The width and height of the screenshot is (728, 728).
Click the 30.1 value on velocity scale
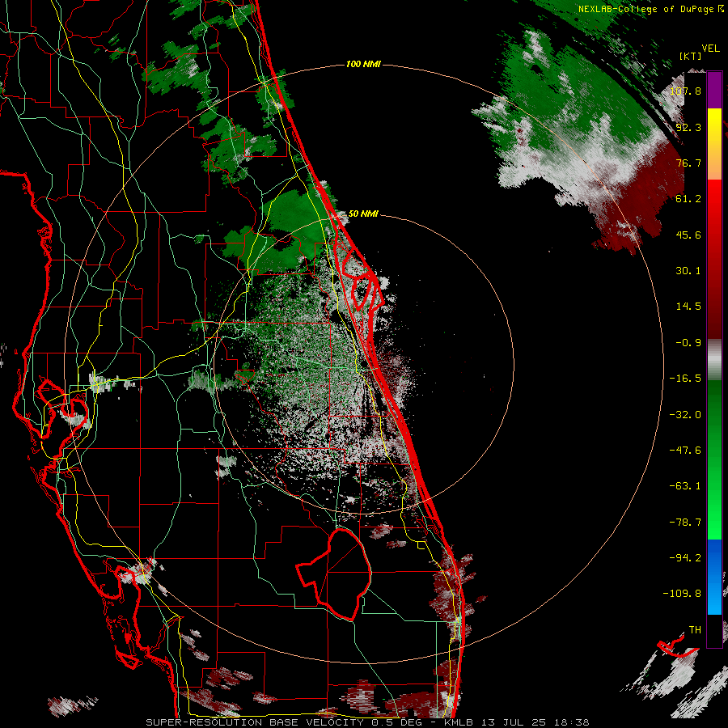click(x=688, y=271)
